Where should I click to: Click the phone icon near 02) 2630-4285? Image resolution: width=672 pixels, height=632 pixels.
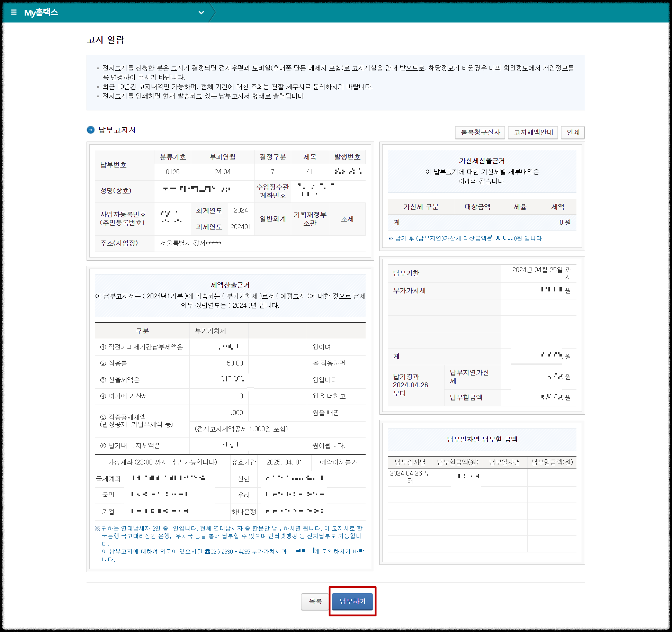pos(207,552)
